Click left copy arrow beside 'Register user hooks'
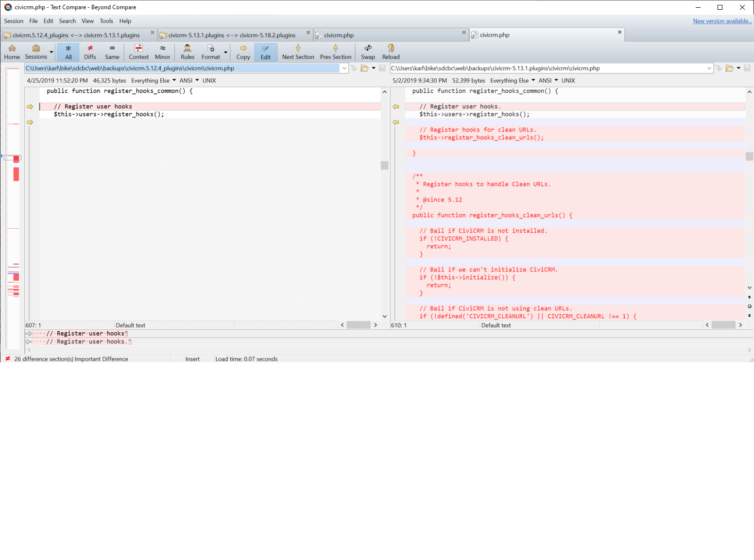The height and width of the screenshot is (560, 754). pyautogui.click(x=30, y=106)
